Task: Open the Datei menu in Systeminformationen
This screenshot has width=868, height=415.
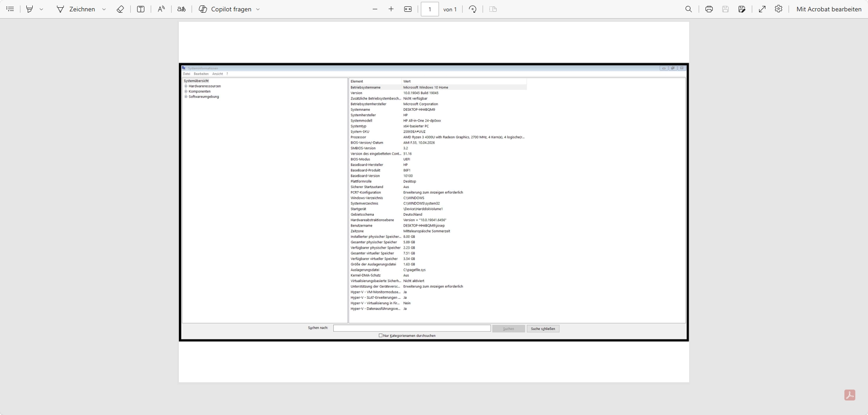Action: point(187,74)
